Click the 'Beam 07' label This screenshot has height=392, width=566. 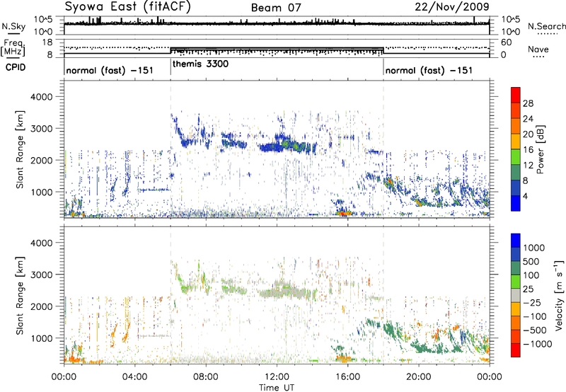(x=276, y=8)
